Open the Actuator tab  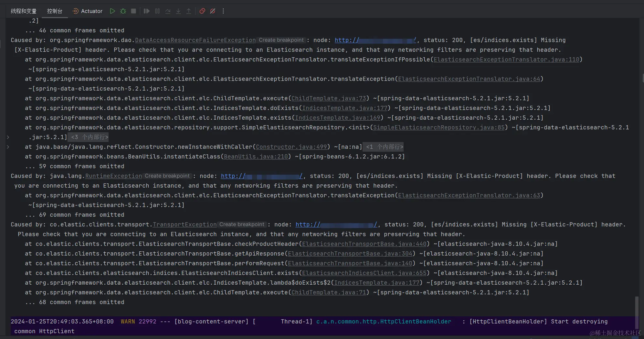tap(87, 11)
